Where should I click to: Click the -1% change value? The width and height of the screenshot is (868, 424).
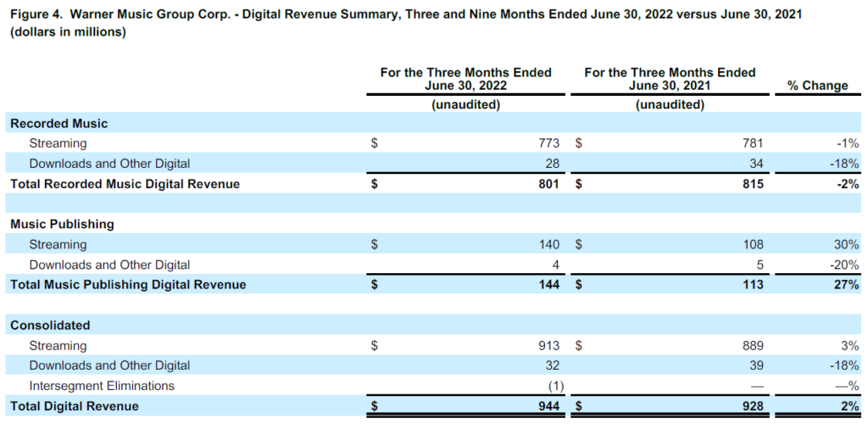[849, 143]
